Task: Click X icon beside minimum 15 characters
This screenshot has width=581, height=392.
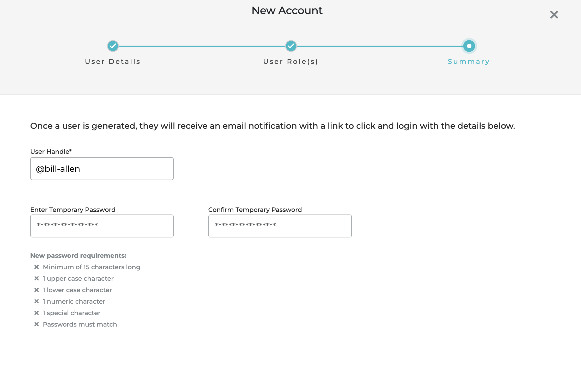Action: tap(37, 267)
